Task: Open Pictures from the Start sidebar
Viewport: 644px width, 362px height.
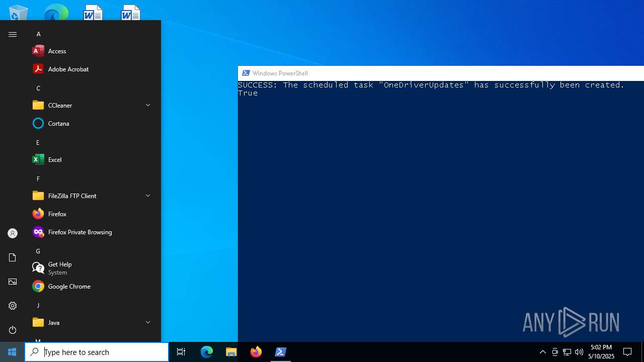Action: [x=13, y=282]
